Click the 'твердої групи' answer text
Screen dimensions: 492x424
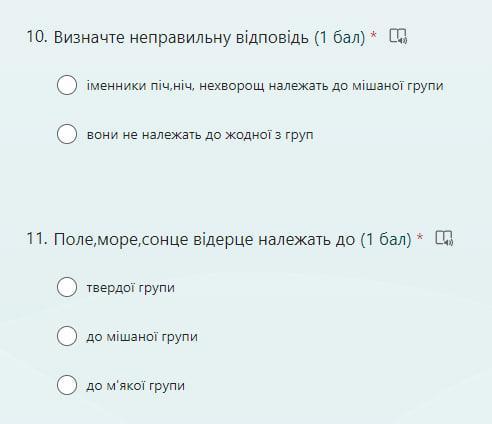tap(131, 288)
